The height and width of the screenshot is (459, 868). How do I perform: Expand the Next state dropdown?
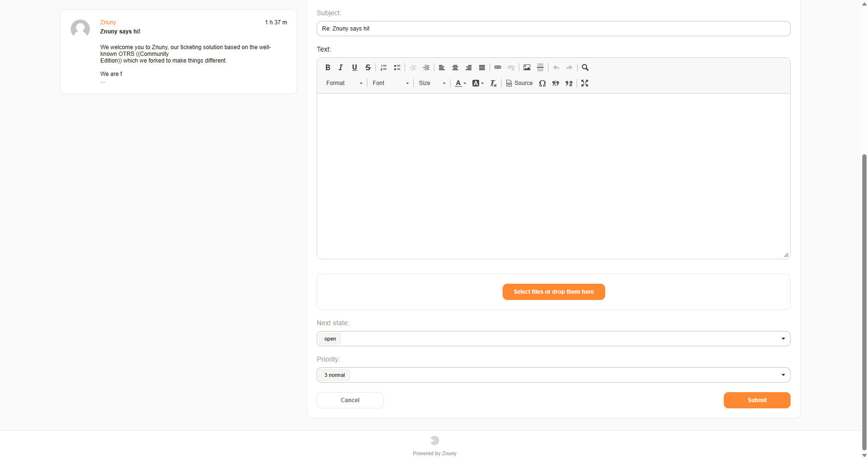(553, 339)
